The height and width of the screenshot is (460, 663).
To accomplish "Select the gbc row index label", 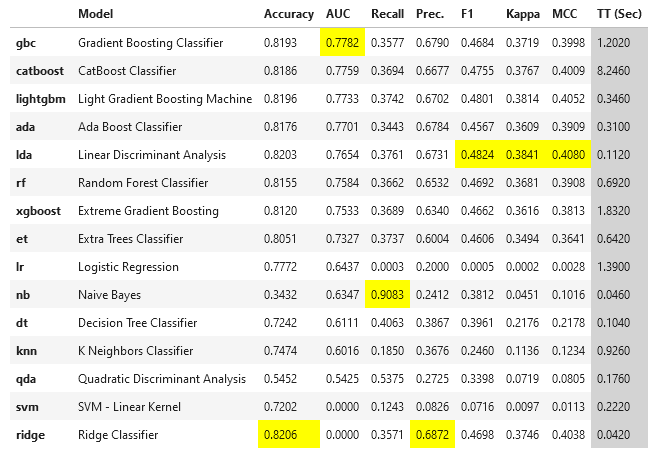I will point(26,43).
